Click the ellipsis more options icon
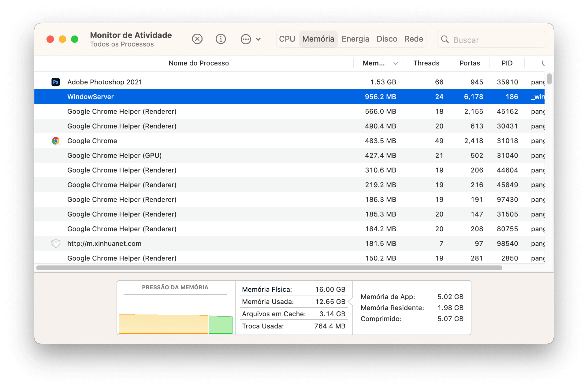This screenshot has width=588, height=389. click(x=246, y=39)
